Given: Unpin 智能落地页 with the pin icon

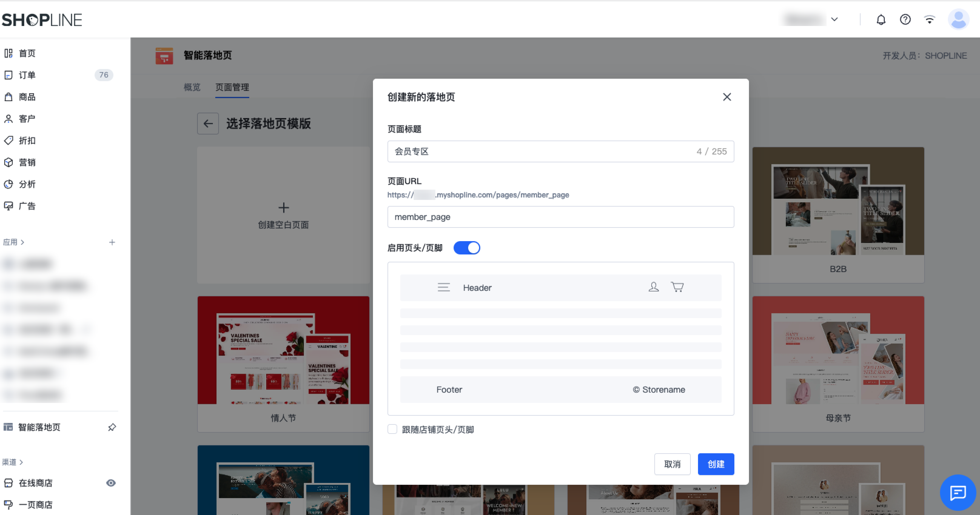Looking at the screenshot, I should 112,427.
